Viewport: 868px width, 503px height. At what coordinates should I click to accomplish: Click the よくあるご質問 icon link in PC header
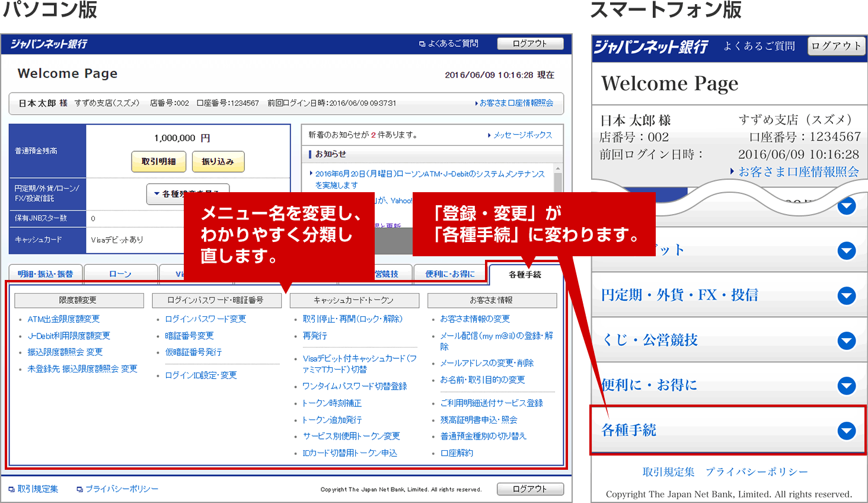(x=449, y=44)
